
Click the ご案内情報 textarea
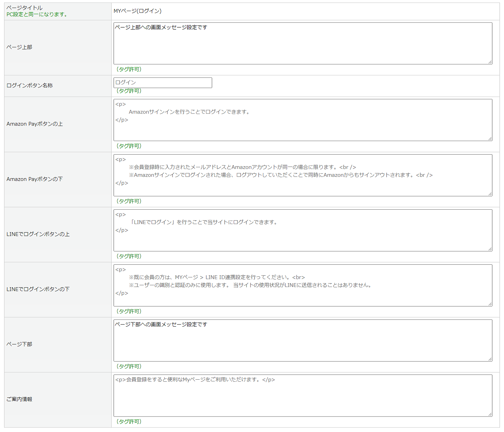(x=303, y=395)
